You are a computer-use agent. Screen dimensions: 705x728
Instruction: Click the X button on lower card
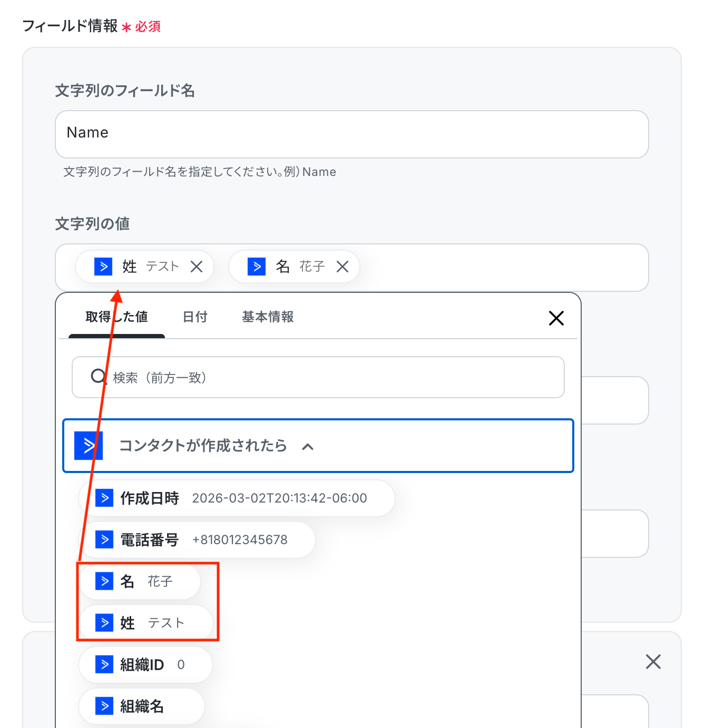(x=653, y=662)
